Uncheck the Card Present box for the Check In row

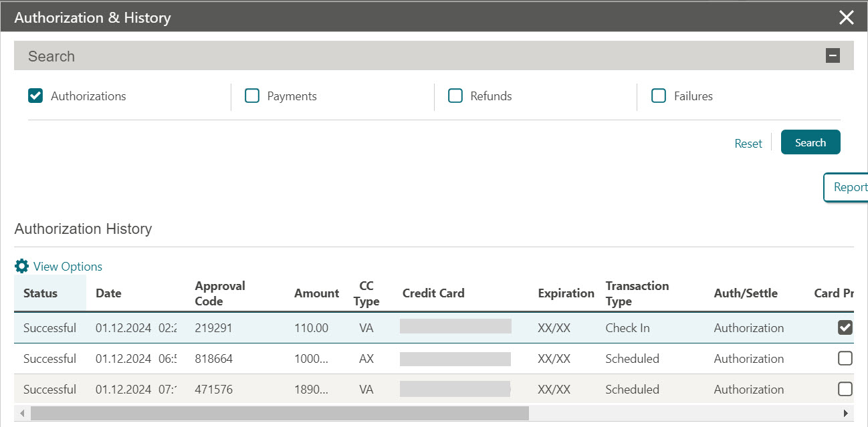845,327
